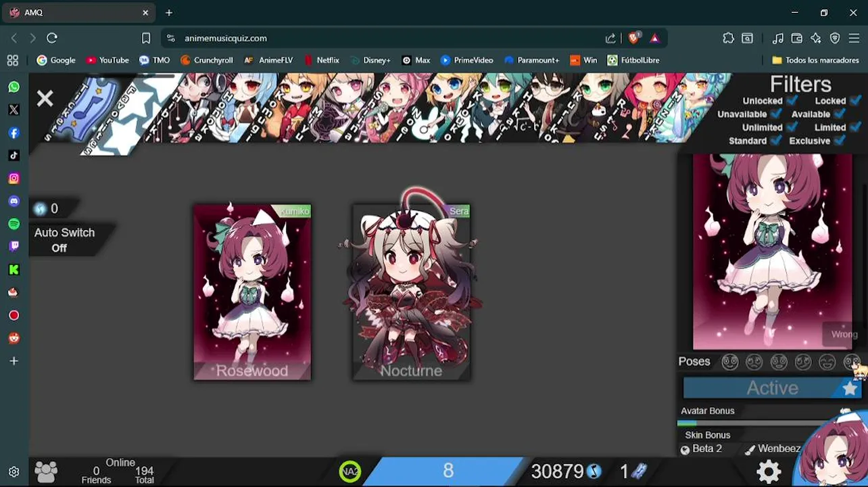868x487 pixels.
Task: Click the green AMQ badge icon
Action: pos(350,471)
